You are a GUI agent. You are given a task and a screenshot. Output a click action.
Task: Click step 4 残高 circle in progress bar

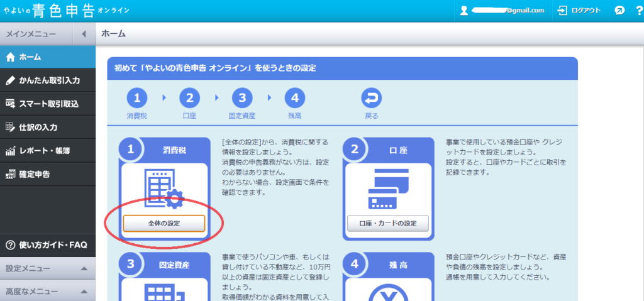[295, 98]
